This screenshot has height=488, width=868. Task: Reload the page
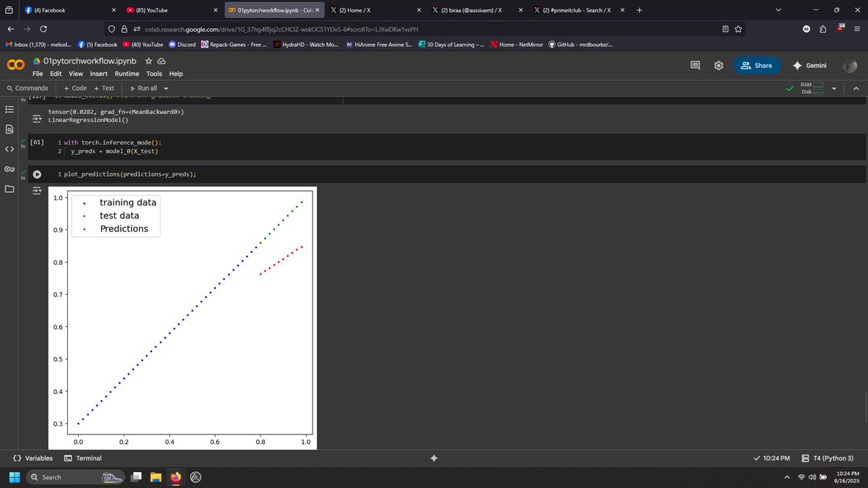point(43,29)
